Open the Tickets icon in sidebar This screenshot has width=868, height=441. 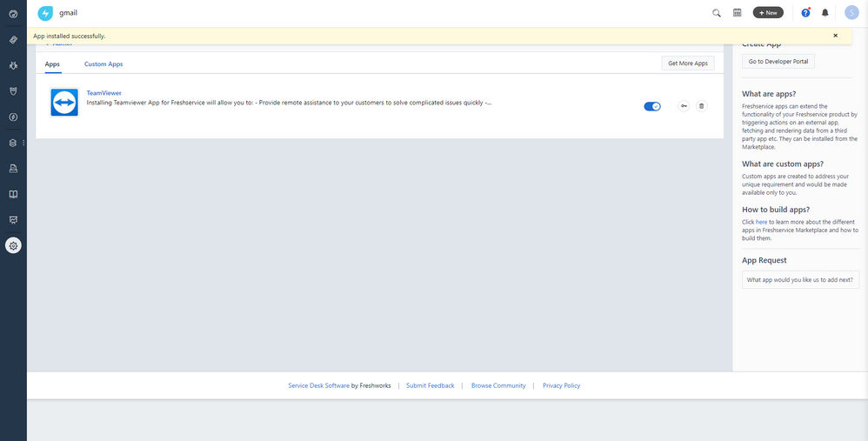(x=13, y=39)
